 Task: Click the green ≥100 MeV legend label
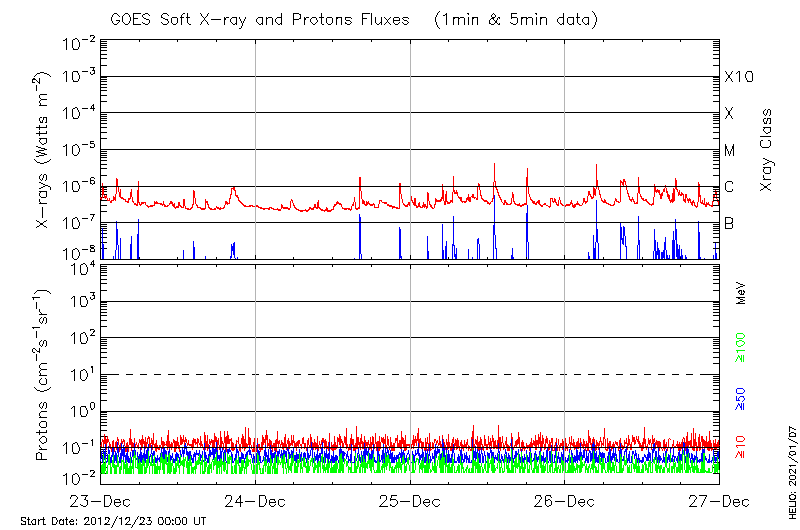(741, 343)
